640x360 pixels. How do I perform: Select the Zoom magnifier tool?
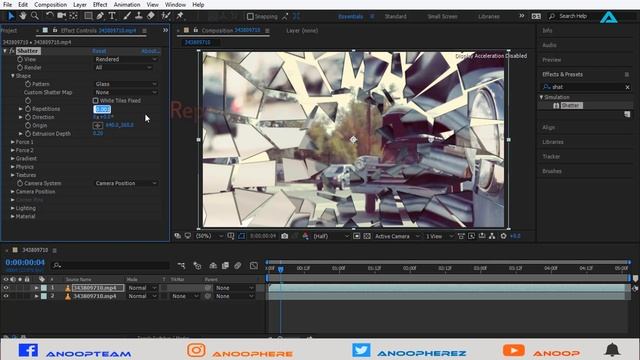pos(35,16)
